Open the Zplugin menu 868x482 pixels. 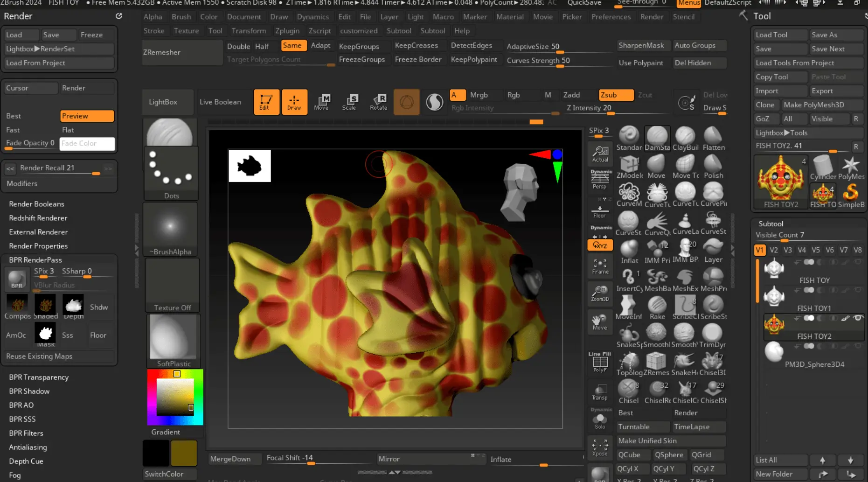[x=287, y=31]
